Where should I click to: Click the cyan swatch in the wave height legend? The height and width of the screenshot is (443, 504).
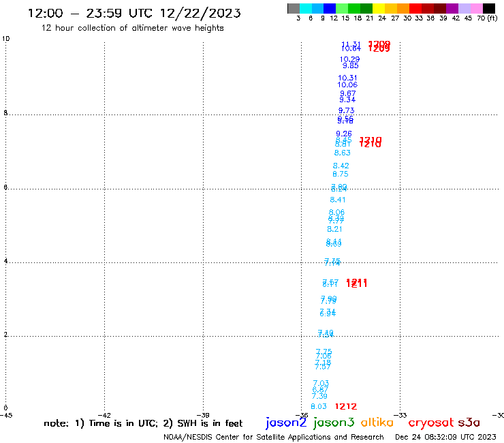click(306, 8)
